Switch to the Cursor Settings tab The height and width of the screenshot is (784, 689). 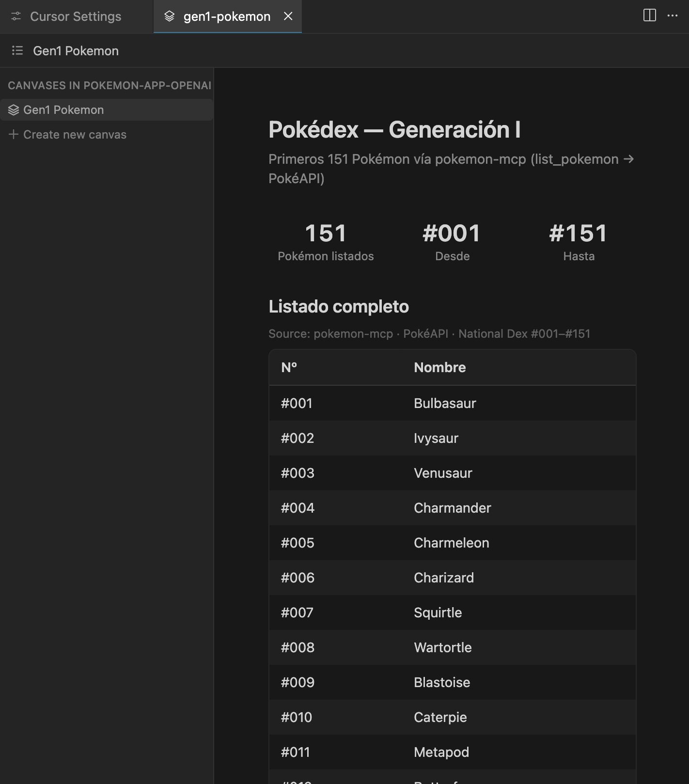pos(76,16)
